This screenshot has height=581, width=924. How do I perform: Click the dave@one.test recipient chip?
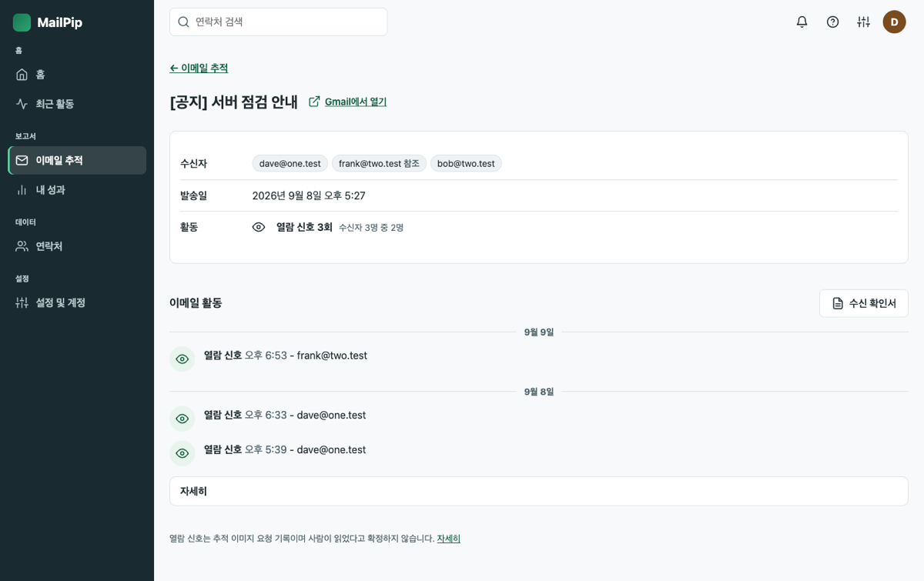pyautogui.click(x=290, y=163)
